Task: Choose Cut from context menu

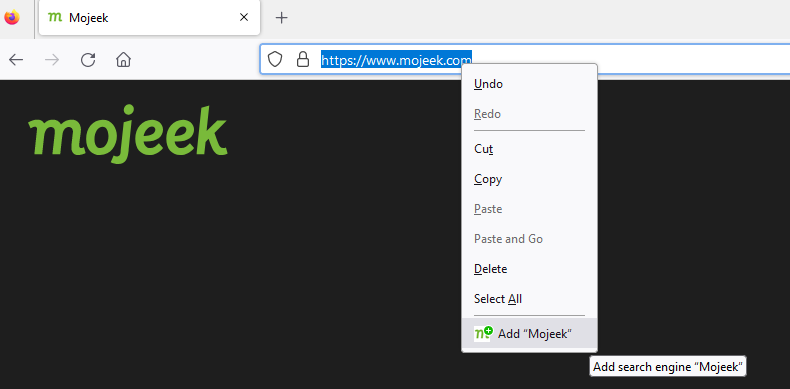Action: click(x=529, y=149)
